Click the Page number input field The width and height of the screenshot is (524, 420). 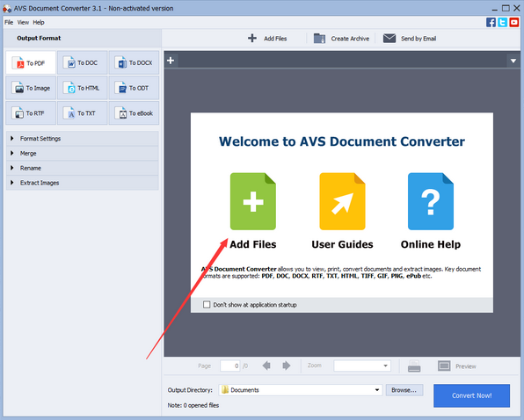tap(230, 366)
